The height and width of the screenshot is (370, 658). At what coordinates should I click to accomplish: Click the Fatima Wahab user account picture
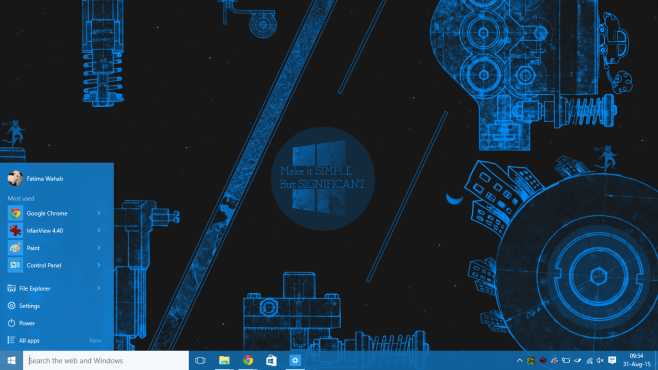[x=15, y=178]
